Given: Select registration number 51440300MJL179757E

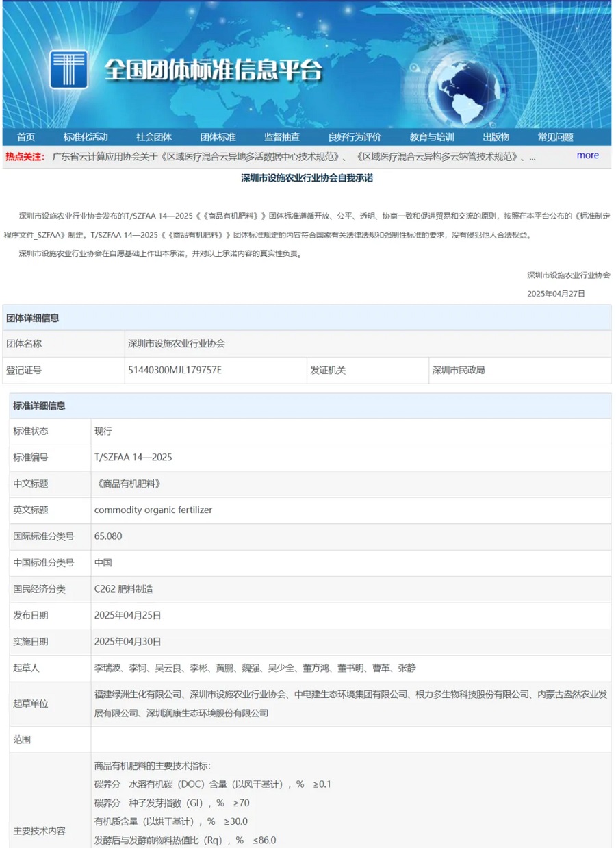Looking at the screenshot, I should tap(175, 370).
